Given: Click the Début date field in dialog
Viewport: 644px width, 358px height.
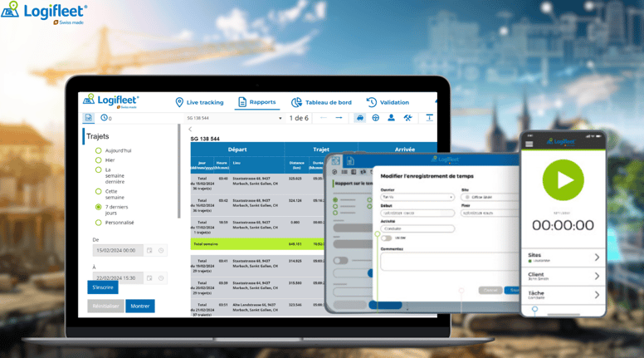Looking at the screenshot, I should click(417, 213).
